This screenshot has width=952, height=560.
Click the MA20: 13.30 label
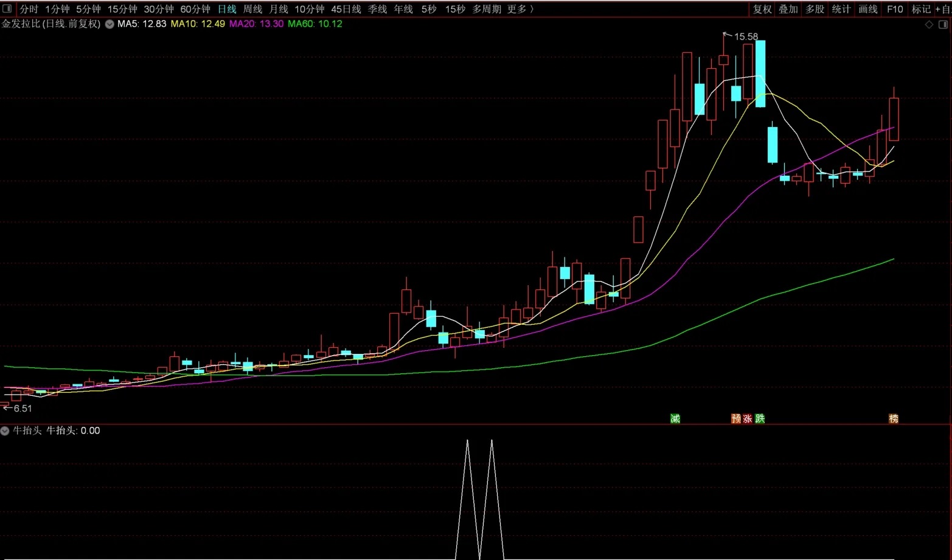click(256, 24)
